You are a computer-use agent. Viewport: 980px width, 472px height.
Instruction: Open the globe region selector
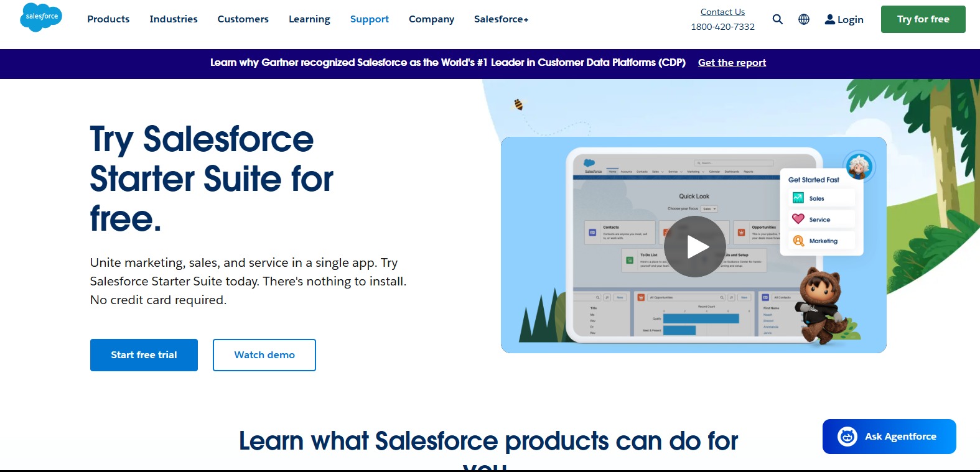[804, 19]
